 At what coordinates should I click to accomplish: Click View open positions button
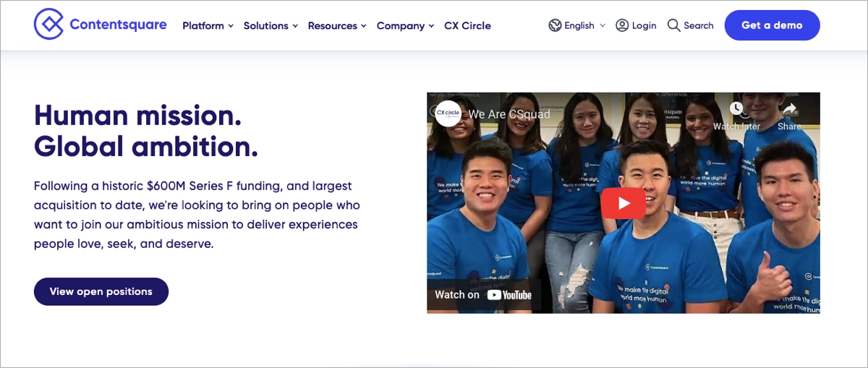tap(101, 291)
